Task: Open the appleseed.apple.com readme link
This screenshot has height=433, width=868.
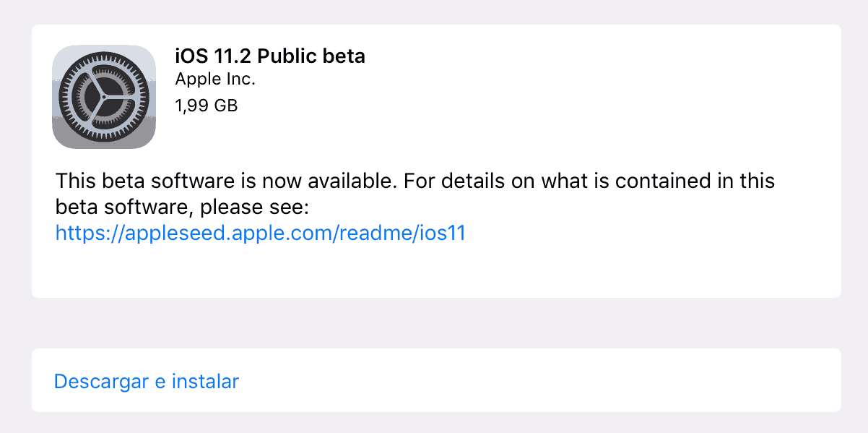Action: point(260,233)
